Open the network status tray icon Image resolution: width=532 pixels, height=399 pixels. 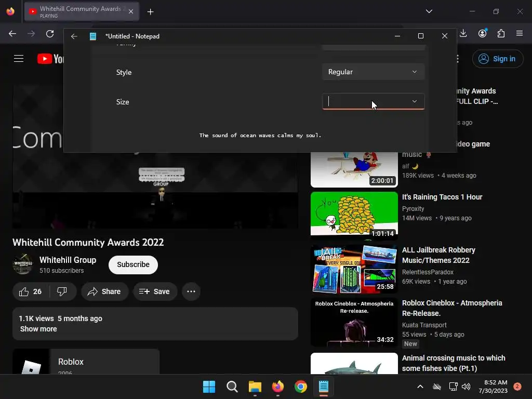pos(453,387)
